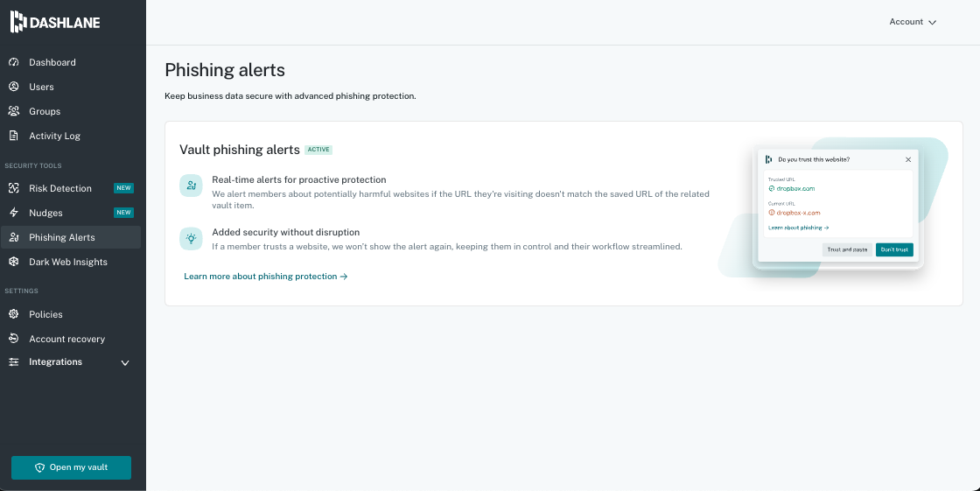Follow Learn more about phishing protection link
The width and height of the screenshot is (980, 491).
tap(266, 277)
